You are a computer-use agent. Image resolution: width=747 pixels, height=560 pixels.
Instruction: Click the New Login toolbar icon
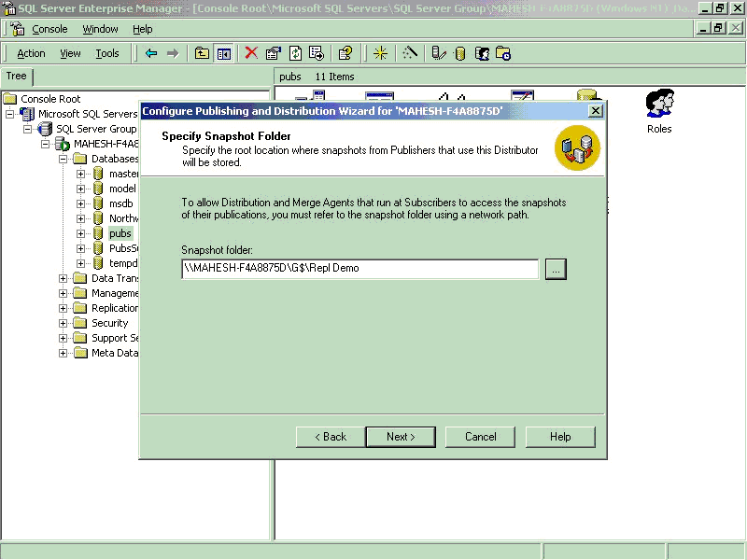pyautogui.click(x=482, y=53)
